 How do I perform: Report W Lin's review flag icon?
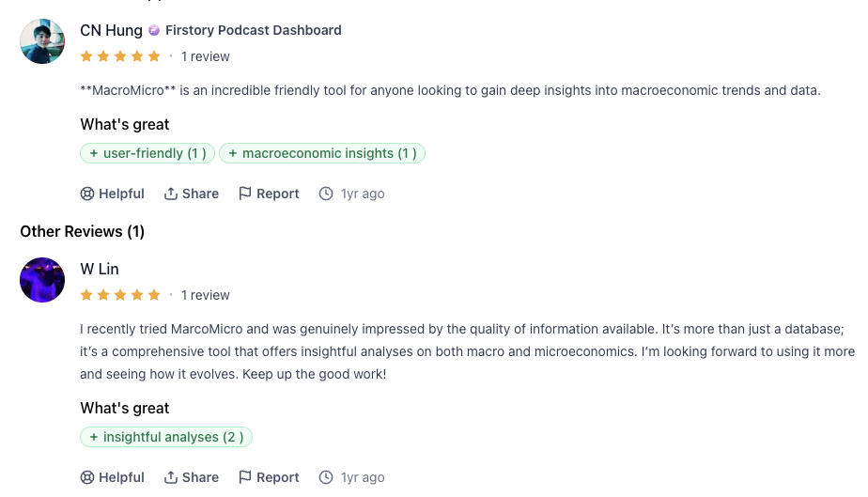pyautogui.click(x=245, y=477)
